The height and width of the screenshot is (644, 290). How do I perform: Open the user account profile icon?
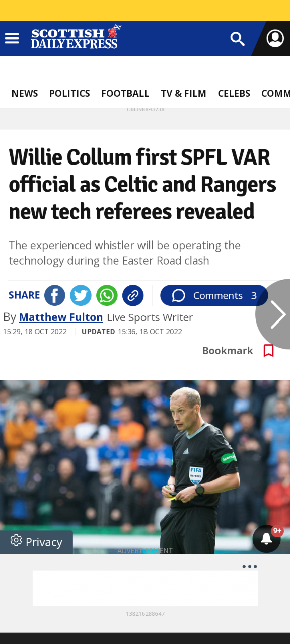tap(275, 38)
